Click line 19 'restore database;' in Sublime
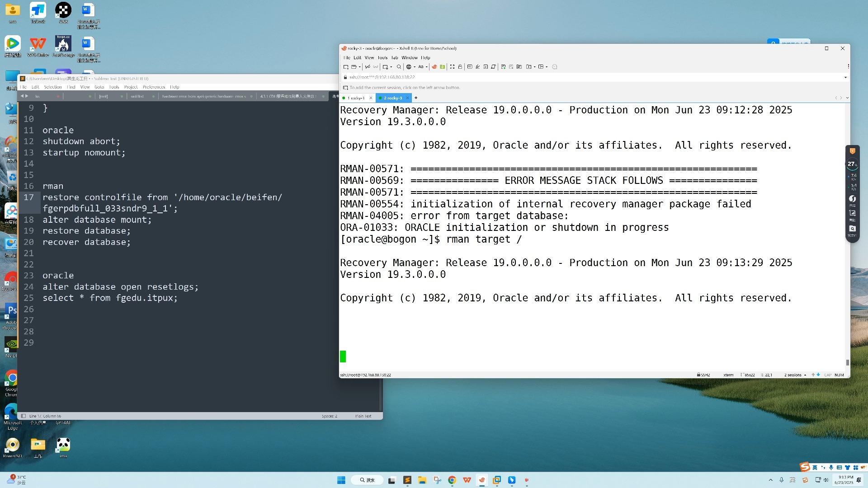868x488 pixels. [x=86, y=231]
